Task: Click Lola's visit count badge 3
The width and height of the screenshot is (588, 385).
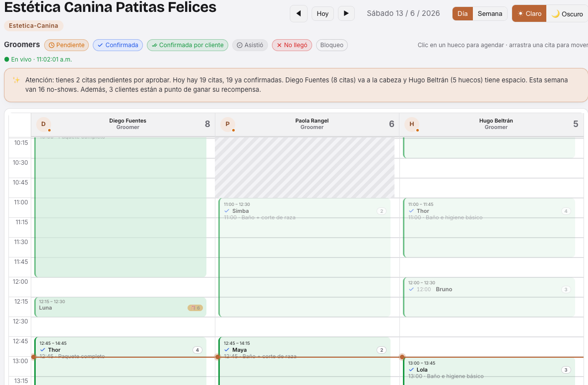Action: [566, 370]
